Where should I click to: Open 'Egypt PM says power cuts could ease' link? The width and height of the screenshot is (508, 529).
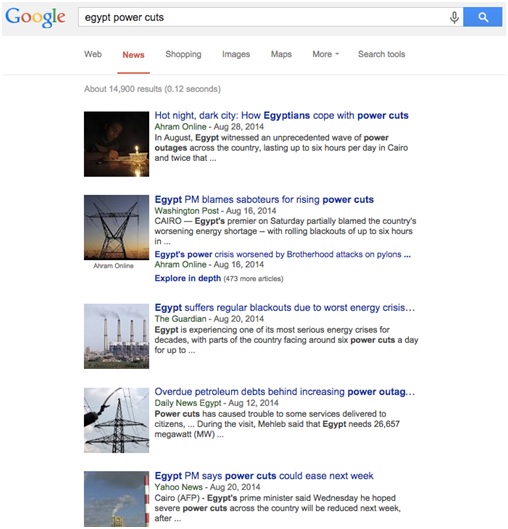click(264, 476)
